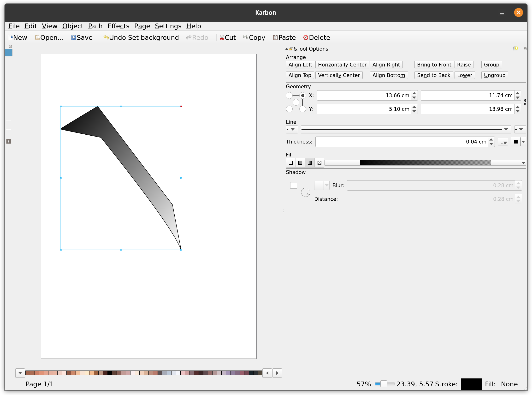The image size is (532, 395).
Task: Open the Path menu
Action: pos(95,26)
